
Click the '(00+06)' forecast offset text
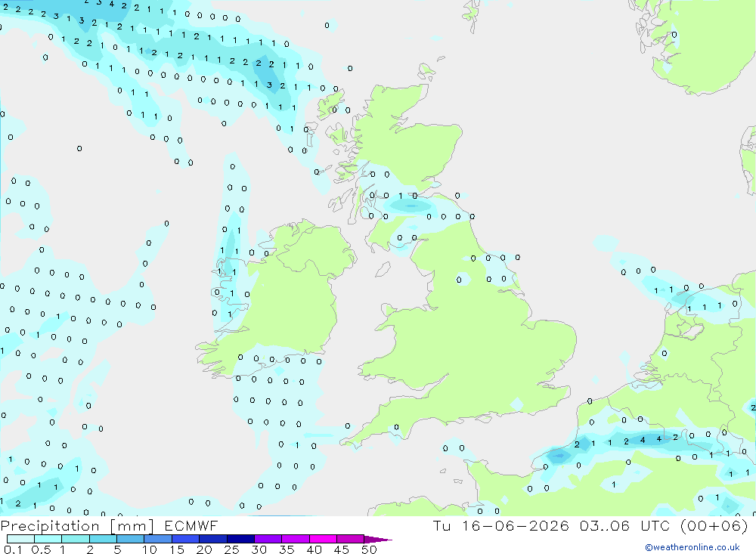coord(714,525)
